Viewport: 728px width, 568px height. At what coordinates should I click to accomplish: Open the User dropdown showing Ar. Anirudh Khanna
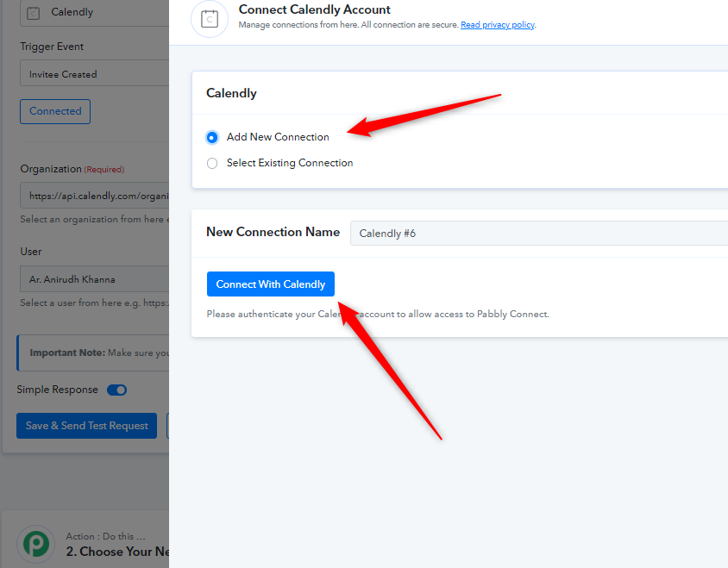point(94,279)
